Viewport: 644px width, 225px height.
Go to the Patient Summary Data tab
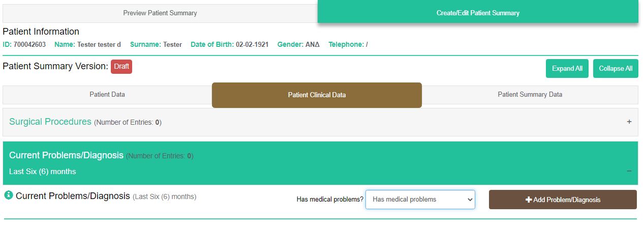click(x=530, y=95)
